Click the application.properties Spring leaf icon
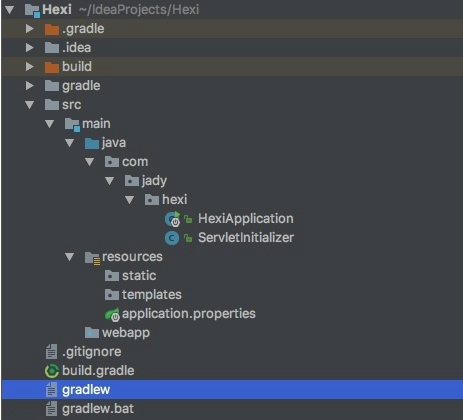Viewport: 463px width, 420px height. pyautogui.click(x=112, y=314)
